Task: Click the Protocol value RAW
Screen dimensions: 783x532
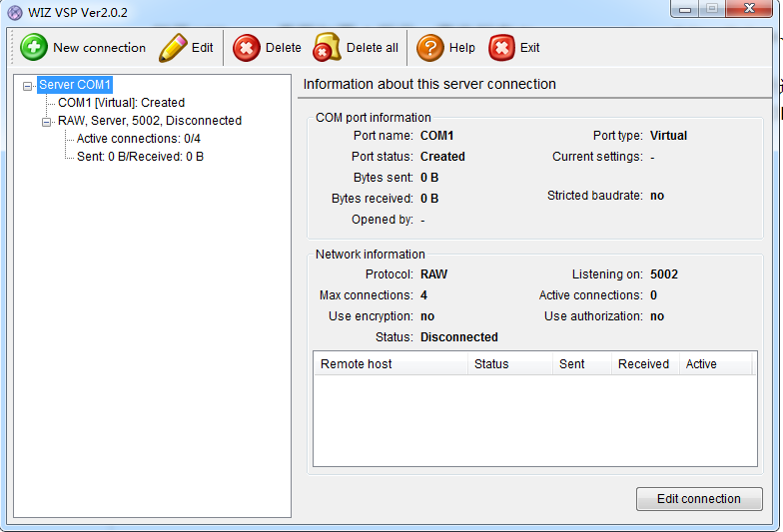Action: (x=433, y=274)
